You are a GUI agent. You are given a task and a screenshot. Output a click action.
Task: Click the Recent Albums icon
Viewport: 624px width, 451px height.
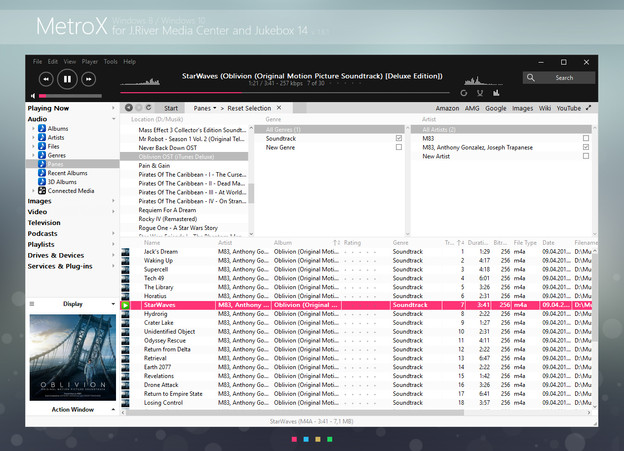click(x=42, y=173)
